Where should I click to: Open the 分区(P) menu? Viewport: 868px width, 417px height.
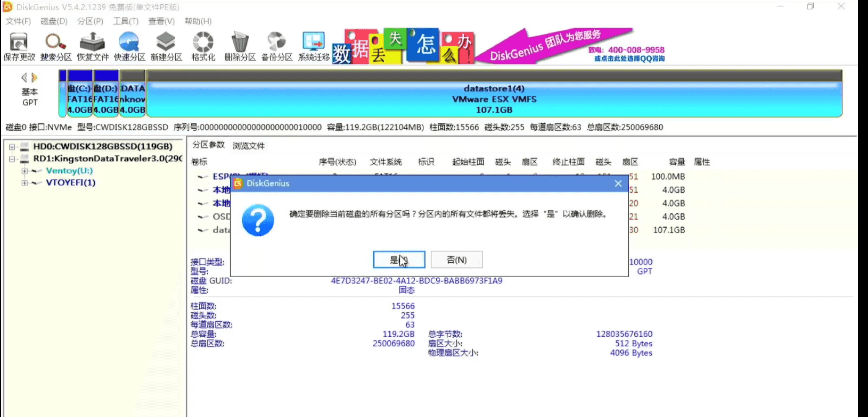(90, 21)
